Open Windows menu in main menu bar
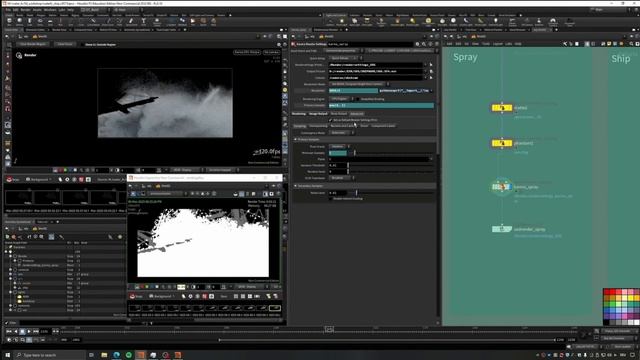The width and height of the screenshot is (640, 360). click(50, 9)
